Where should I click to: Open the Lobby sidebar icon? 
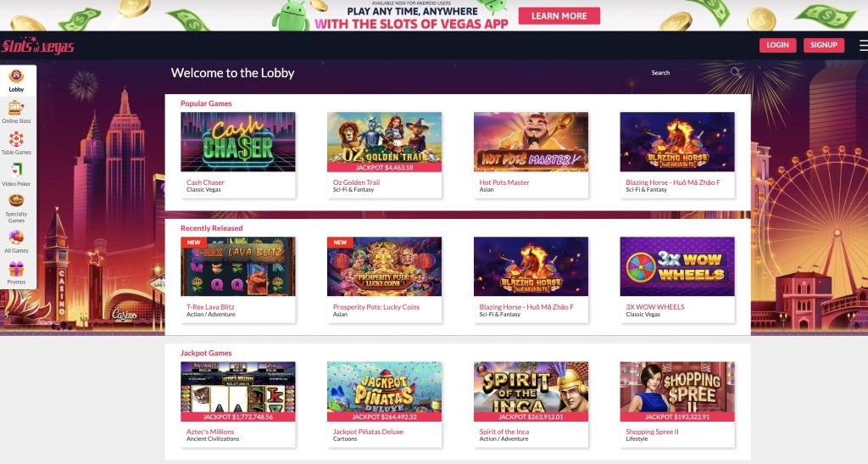(x=16, y=75)
